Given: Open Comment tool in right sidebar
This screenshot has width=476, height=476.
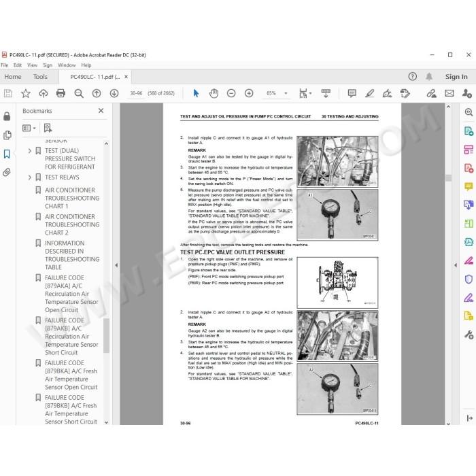Looking at the screenshot, I should coord(469,186).
